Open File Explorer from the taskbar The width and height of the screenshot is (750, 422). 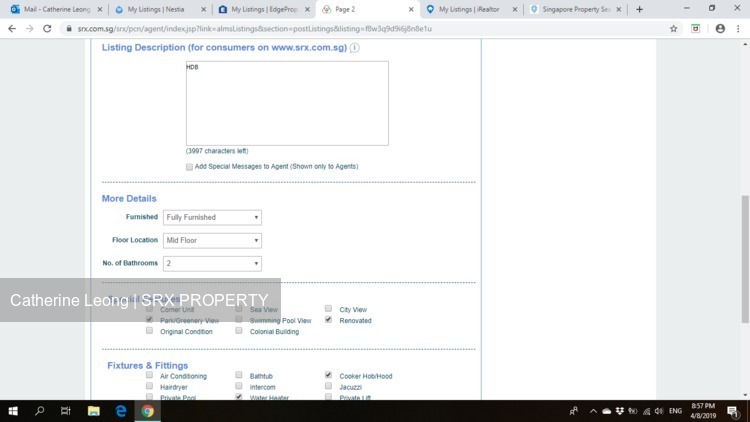click(x=93, y=411)
